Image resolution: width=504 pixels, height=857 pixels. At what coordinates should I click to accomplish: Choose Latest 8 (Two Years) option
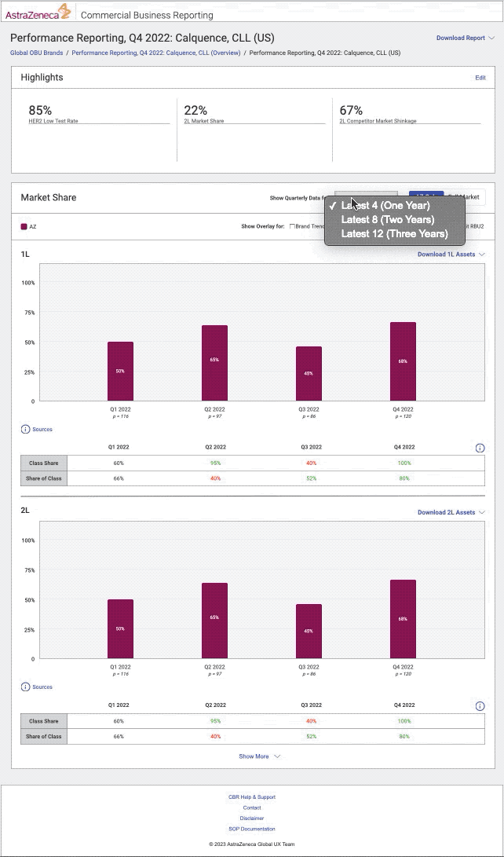[394, 220]
